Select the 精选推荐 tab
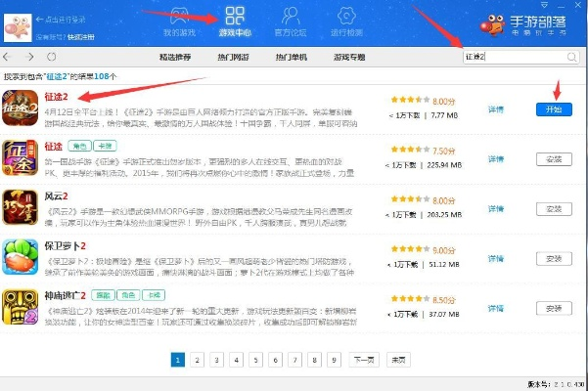This screenshot has width=588, height=391. [175, 58]
